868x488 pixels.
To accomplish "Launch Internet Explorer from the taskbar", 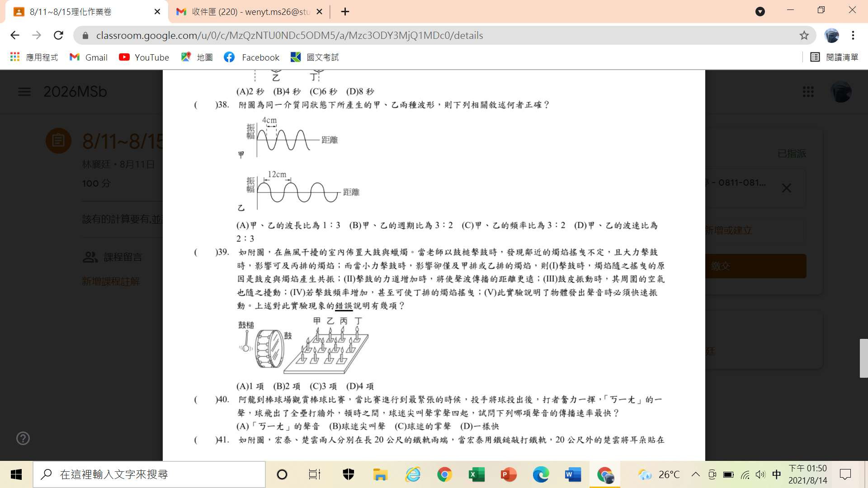I will pyautogui.click(x=413, y=474).
